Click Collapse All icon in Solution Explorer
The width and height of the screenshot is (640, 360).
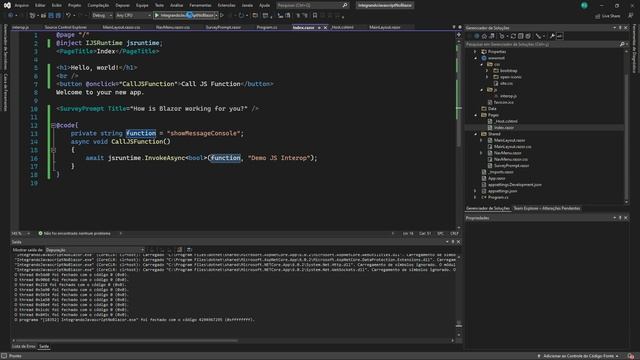tap(520, 36)
